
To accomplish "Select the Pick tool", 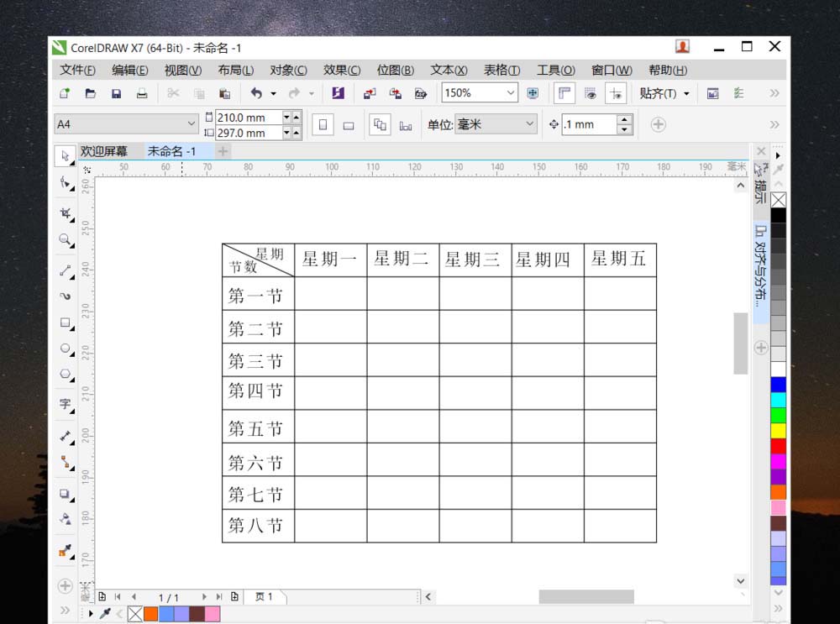I will coord(65,155).
